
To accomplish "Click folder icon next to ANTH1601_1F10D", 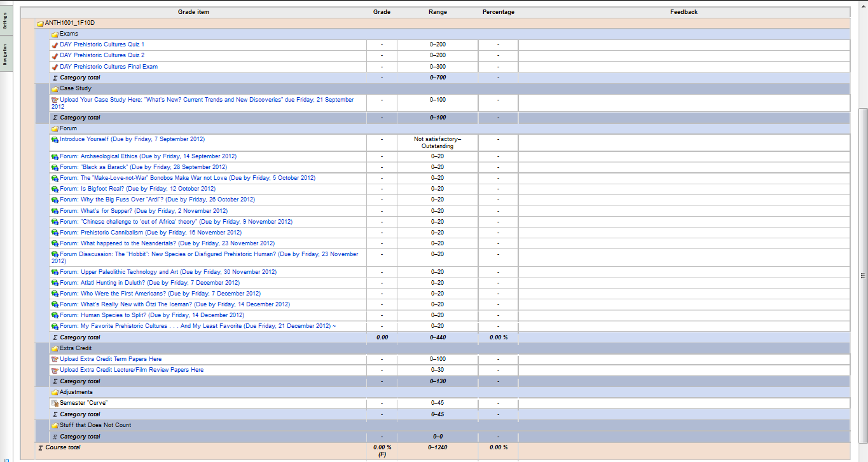I will click(40, 24).
